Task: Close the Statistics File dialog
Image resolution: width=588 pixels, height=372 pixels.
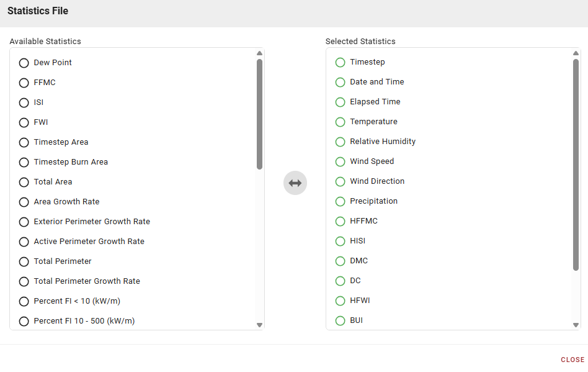Action: pos(572,360)
